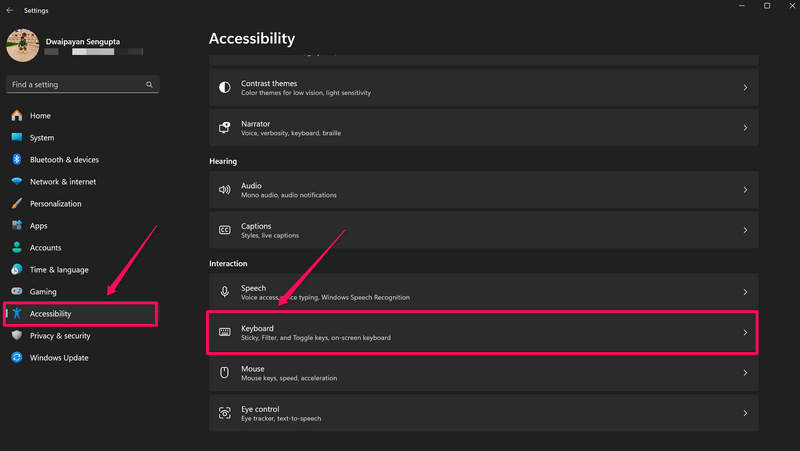Click the Speech microphone icon
This screenshot has width=800, height=451.
[x=224, y=292]
